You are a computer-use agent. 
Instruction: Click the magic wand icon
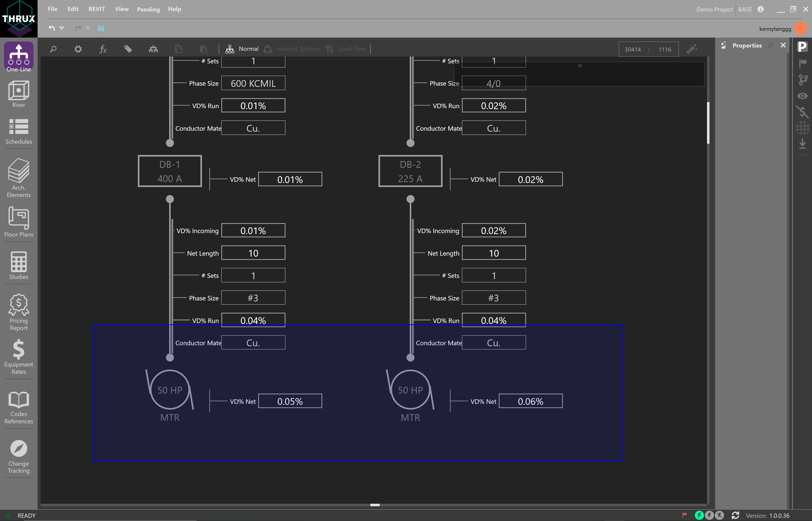(x=692, y=49)
